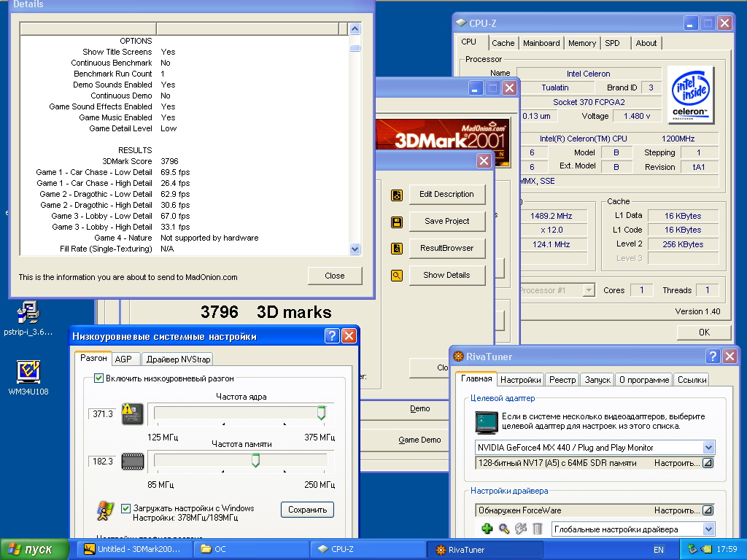Image resolution: width=747 pixels, height=560 pixels.
Task: Open the target adapter GeForce4 MX 440 dropdown
Action: (708, 448)
